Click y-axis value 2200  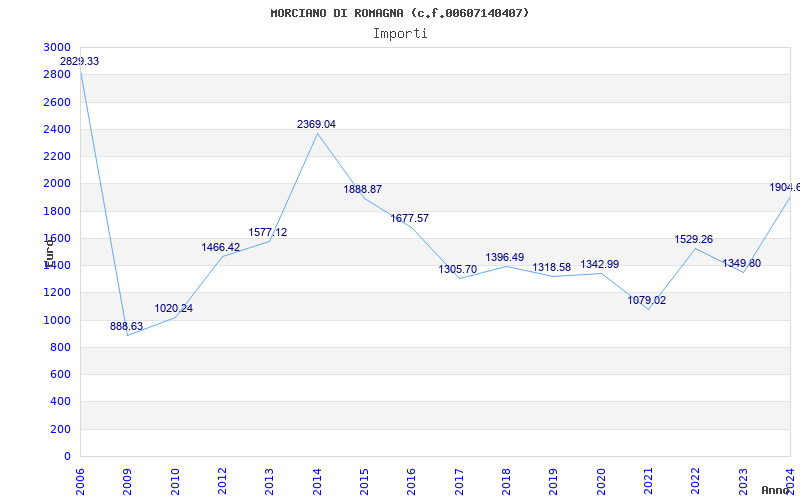pos(57,156)
